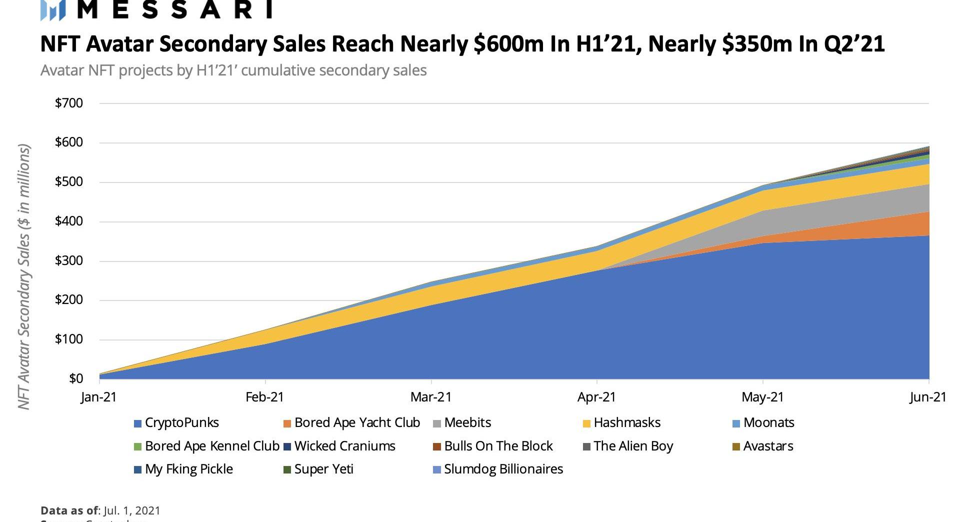The height and width of the screenshot is (522, 980).
Task: Click the My Fking Pickle legend label
Action: 189,469
